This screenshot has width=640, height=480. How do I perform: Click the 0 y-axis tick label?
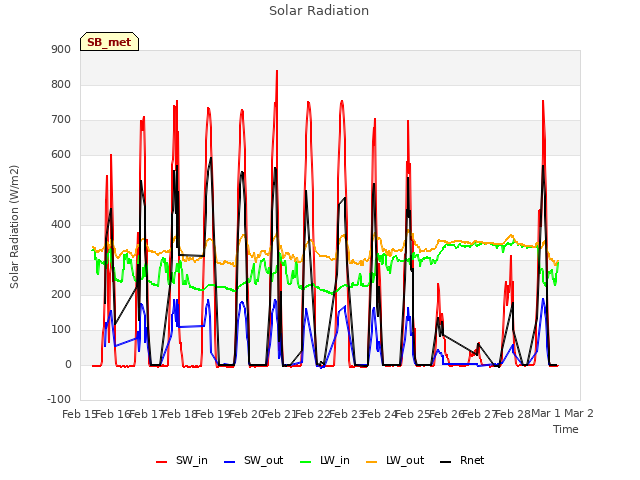68,364
